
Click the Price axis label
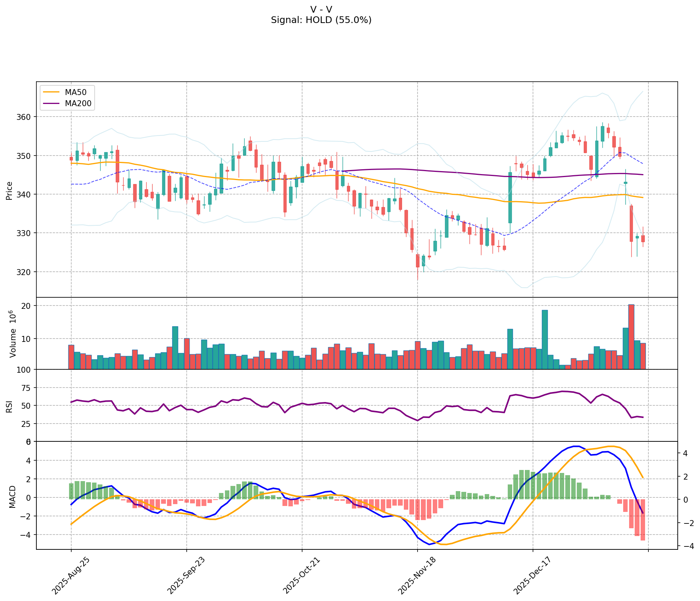point(9,190)
